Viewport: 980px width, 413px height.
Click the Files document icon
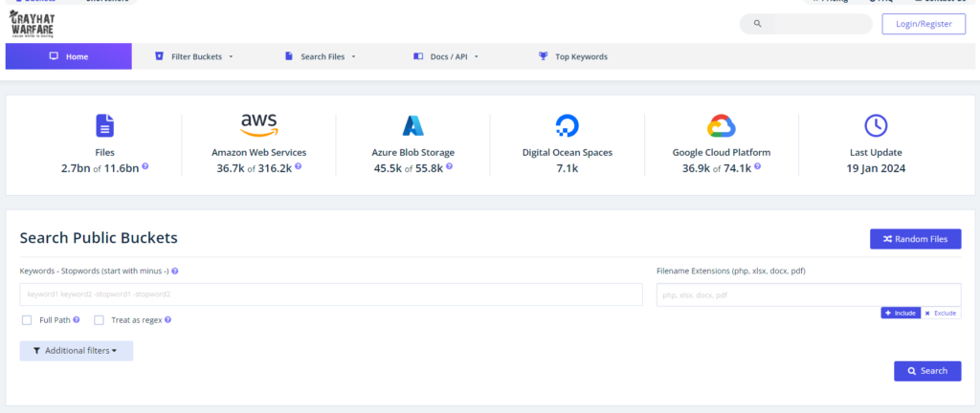pos(105,125)
